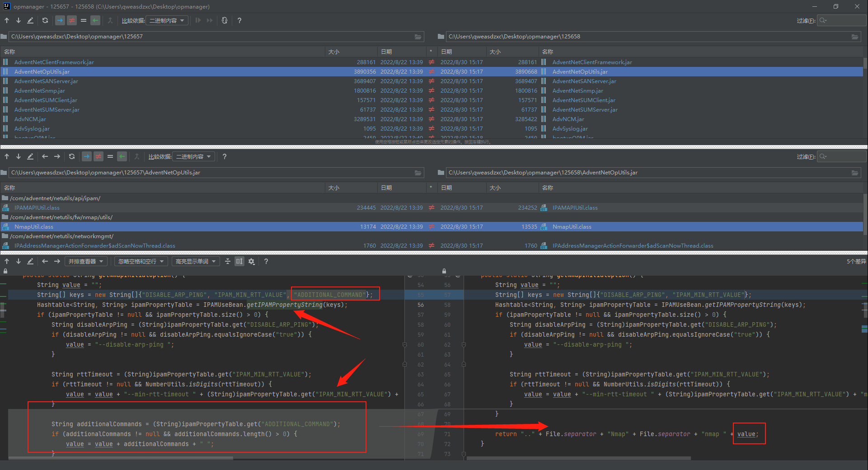Click the 过滤 filter search field at the top
868x470 pixels.
point(845,20)
